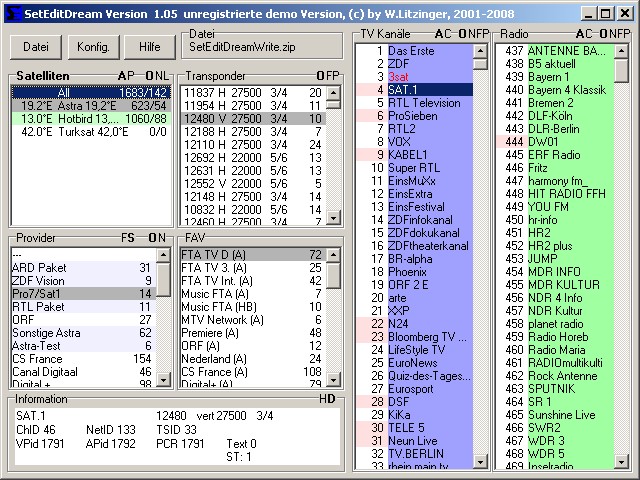The image size is (640, 480).
Task: Click the SetEditDreamWrite.zip file field
Action: pyautogui.click(x=262, y=47)
